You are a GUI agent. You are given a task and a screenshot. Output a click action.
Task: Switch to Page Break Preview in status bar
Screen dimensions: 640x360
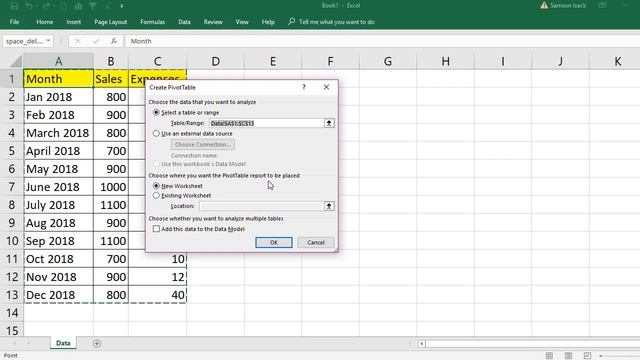click(x=587, y=356)
